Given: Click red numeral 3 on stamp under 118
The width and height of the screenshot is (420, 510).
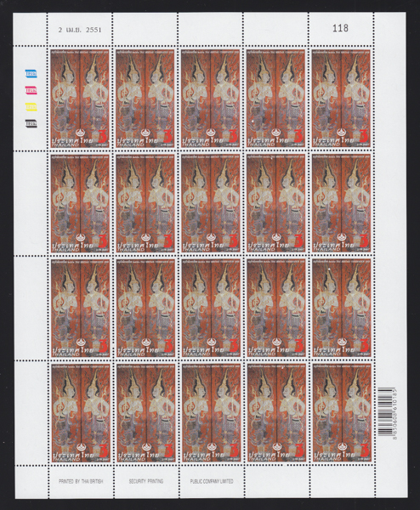Looking at the screenshot, I should [363, 136].
